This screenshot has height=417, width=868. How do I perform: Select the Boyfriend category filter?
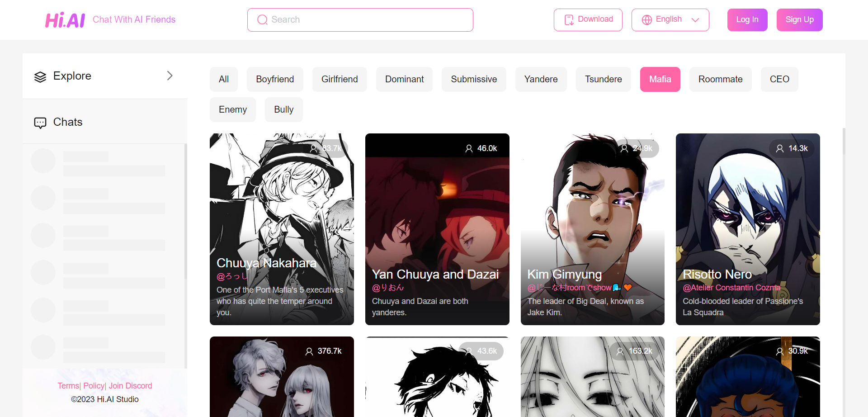(275, 79)
